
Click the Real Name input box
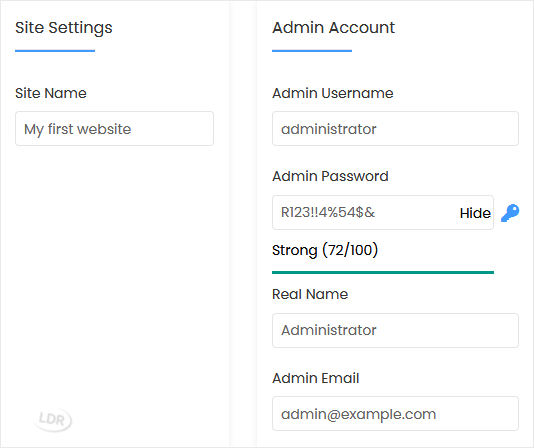pos(395,330)
